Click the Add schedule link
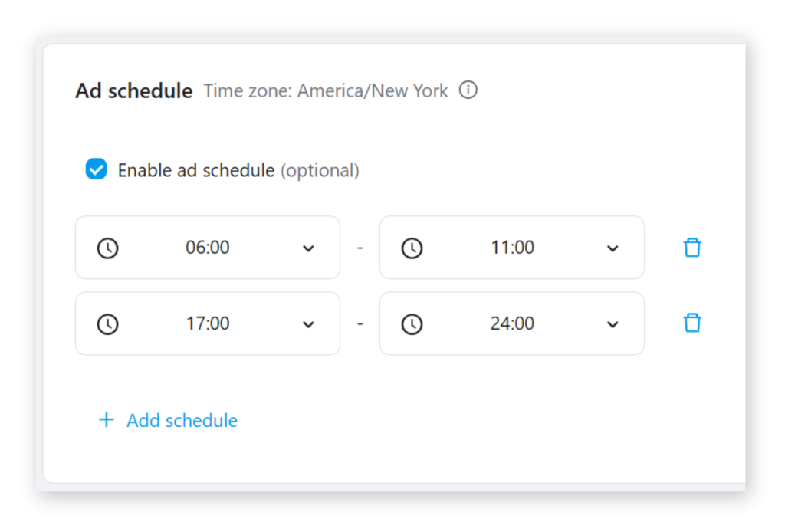This screenshot has height=532, width=785. tap(182, 420)
